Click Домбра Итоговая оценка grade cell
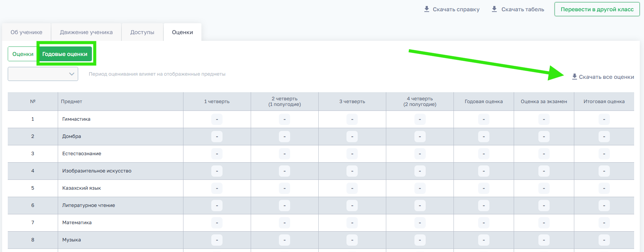Image resolution: width=644 pixels, height=252 pixels. 604,137
